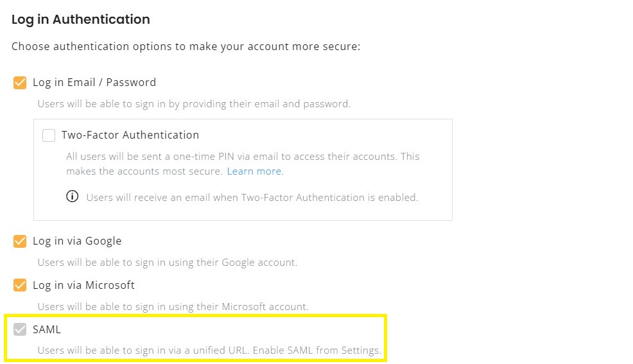Click the 'SAML' label text
This screenshot has height=364, width=633.
click(46, 329)
